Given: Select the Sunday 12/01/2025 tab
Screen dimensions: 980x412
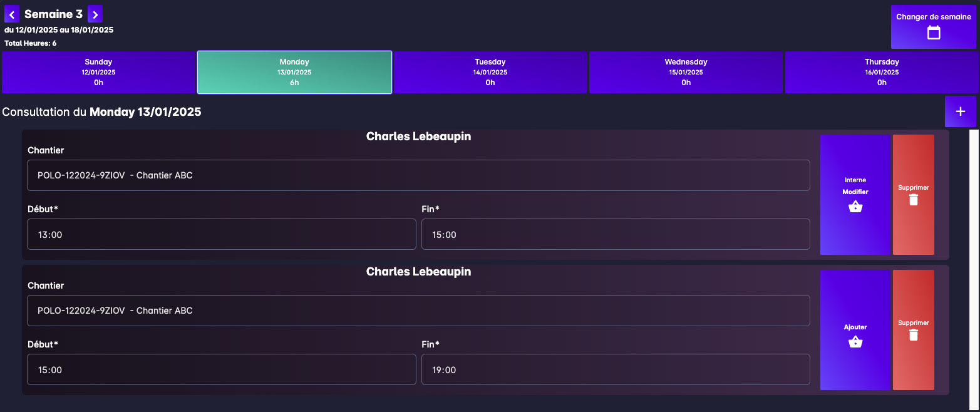Looking at the screenshot, I should (99, 72).
